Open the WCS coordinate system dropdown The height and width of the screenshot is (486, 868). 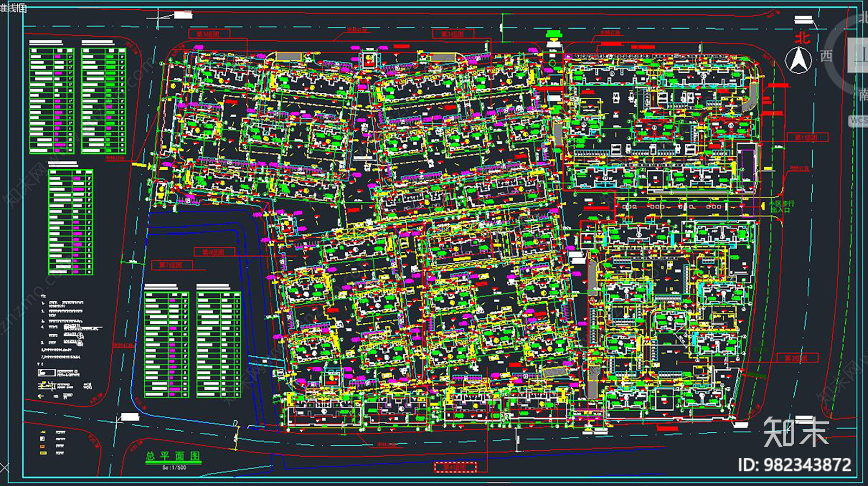858,121
